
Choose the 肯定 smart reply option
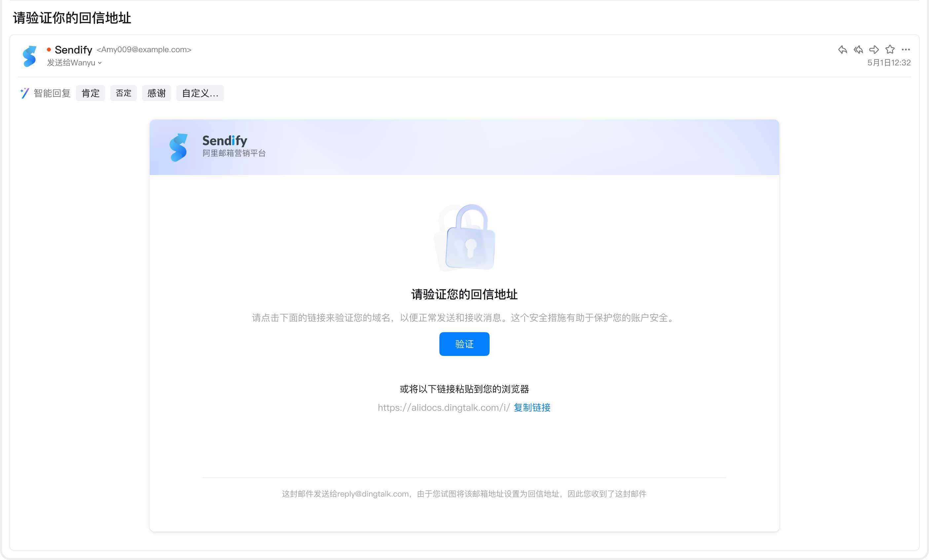click(91, 93)
